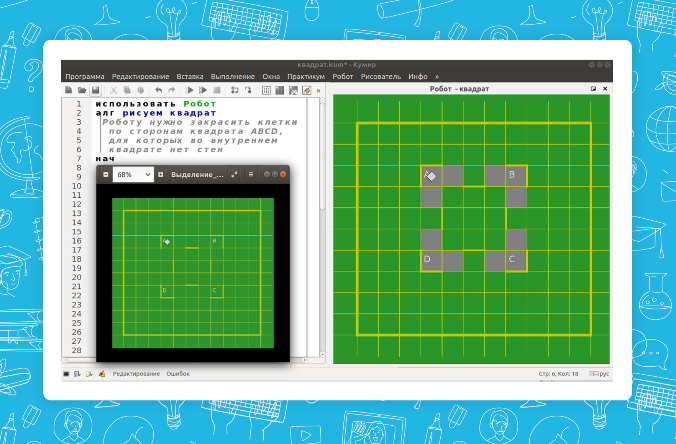Click the New file icon in toolbar

point(68,90)
